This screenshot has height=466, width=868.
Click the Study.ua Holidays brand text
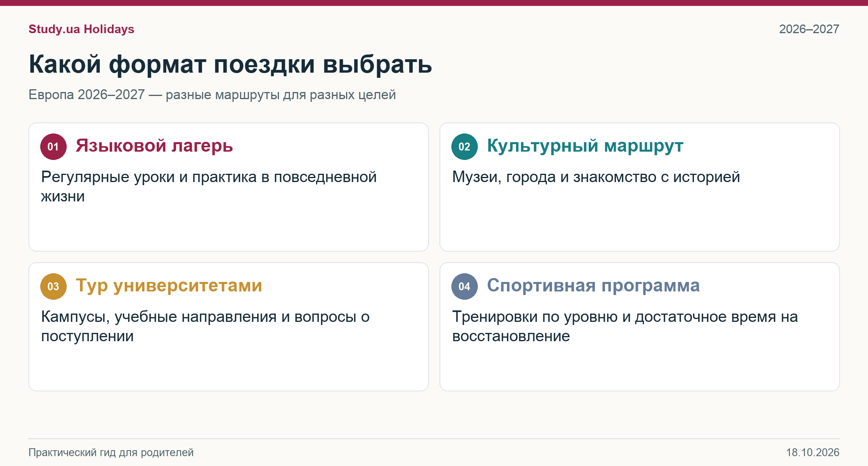[x=81, y=29]
